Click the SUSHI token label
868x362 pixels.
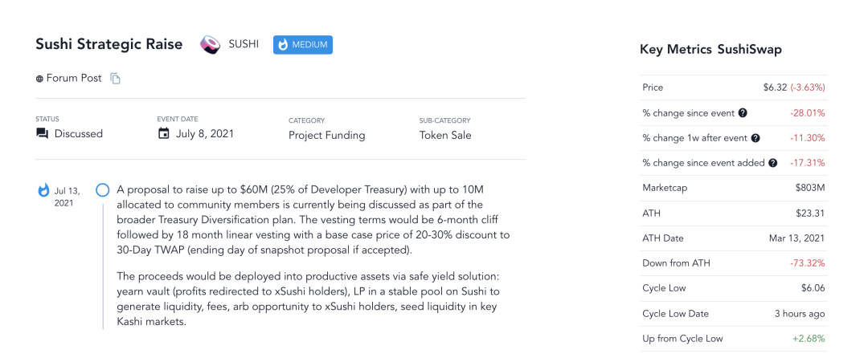pyautogui.click(x=244, y=45)
